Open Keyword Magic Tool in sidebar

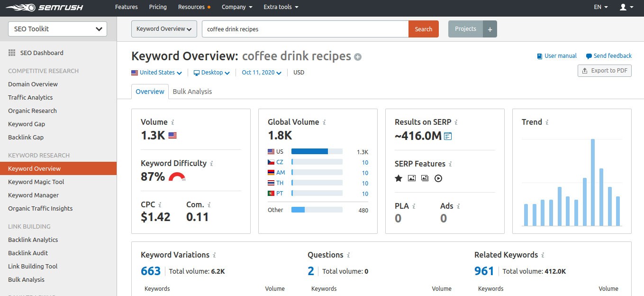pos(36,182)
